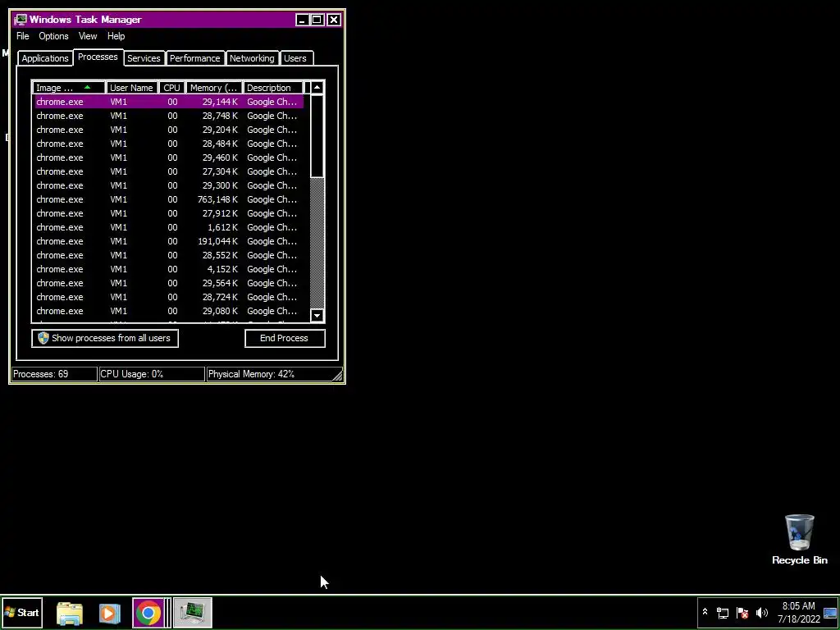Open the Users tab

[x=295, y=58]
